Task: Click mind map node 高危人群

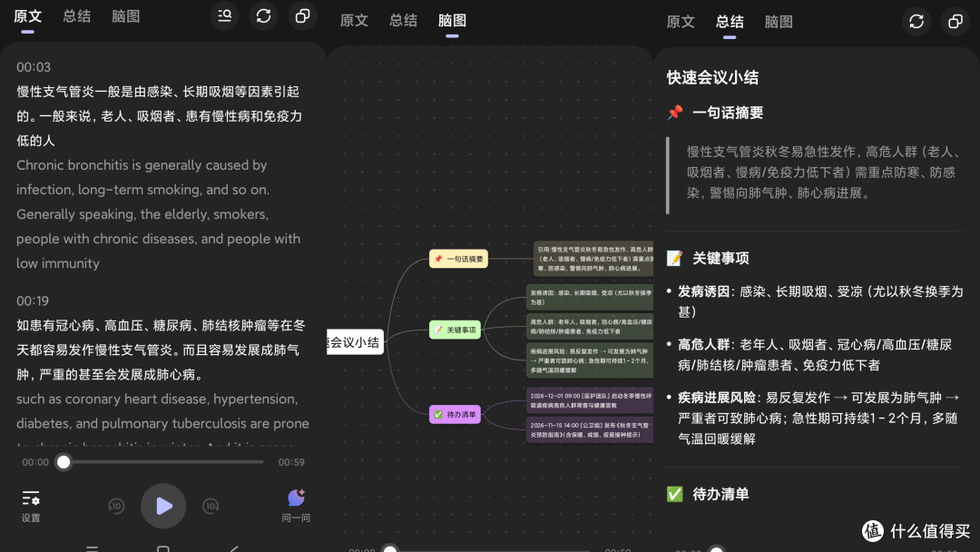Action: click(590, 326)
